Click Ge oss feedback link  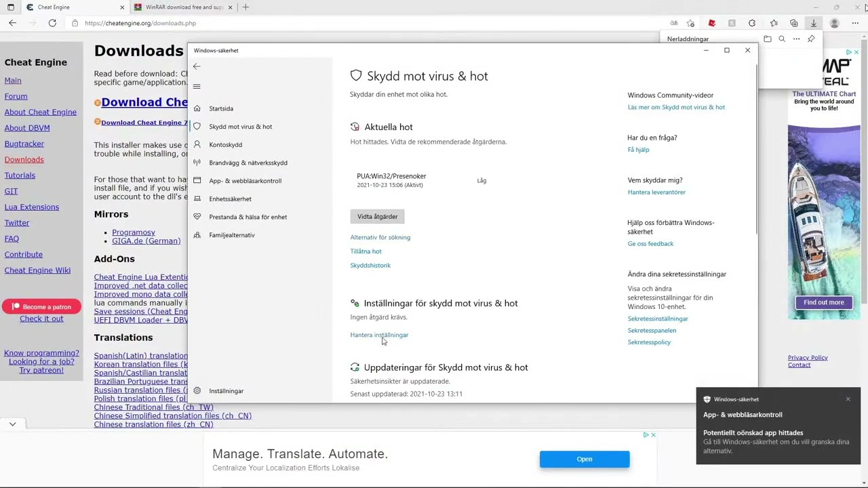650,244
